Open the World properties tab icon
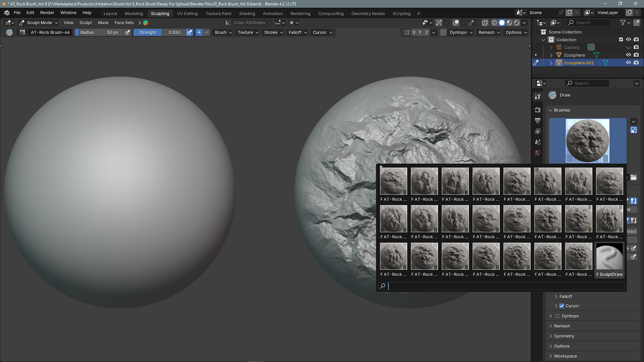 coord(538,153)
